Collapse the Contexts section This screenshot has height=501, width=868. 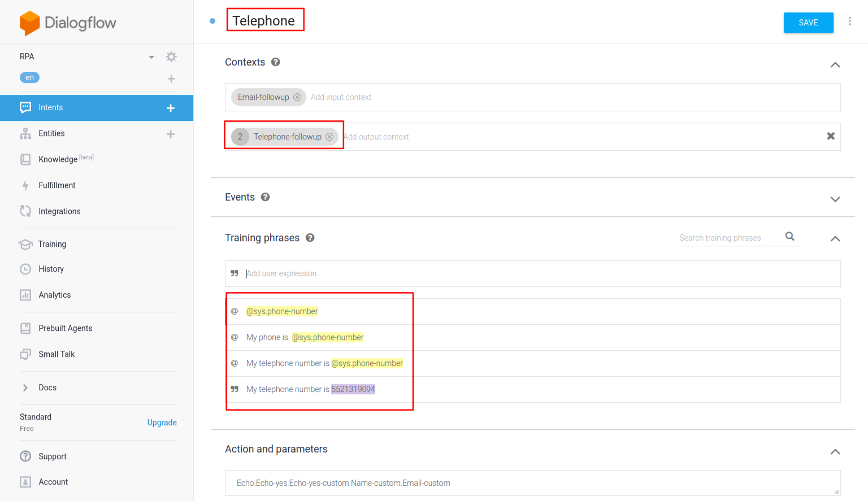pyautogui.click(x=835, y=65)
